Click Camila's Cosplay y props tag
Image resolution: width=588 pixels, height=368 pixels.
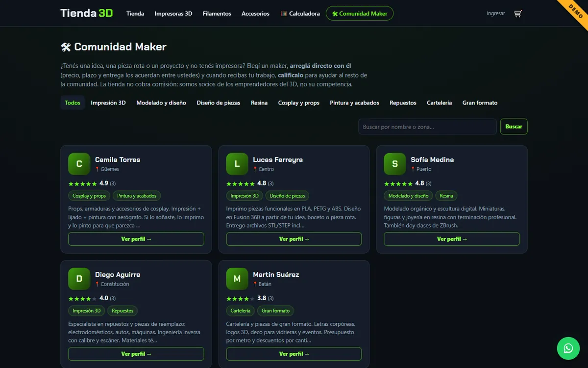89,196
